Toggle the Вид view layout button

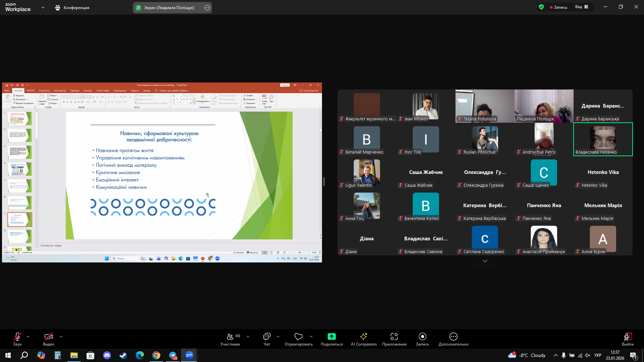[x=582, y=7]
